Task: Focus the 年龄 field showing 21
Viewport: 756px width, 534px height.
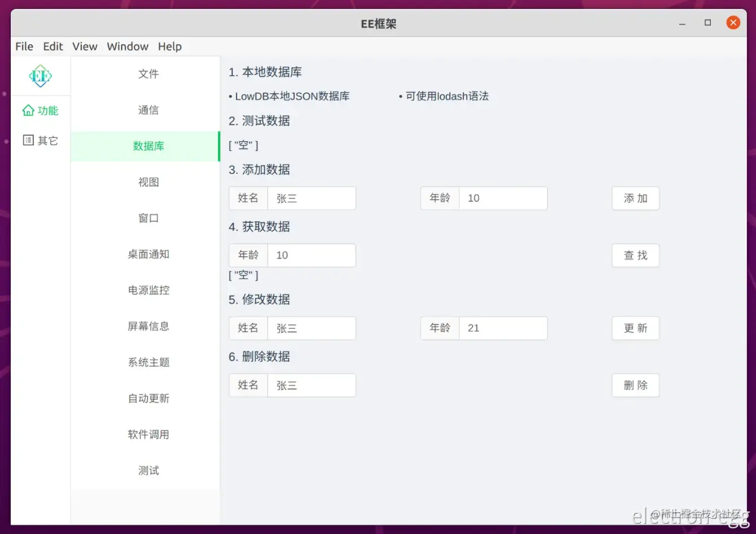Action: click(x=503, y=328)
